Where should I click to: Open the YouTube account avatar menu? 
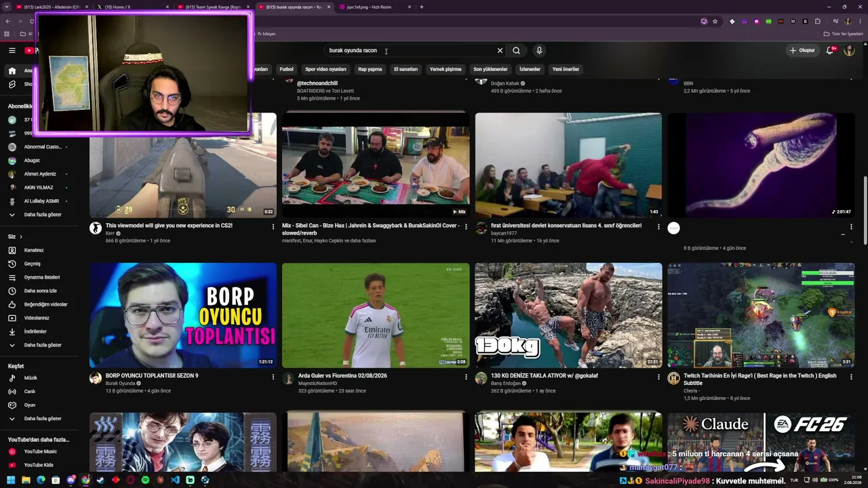pyautogui.click(x=849, y=50)
